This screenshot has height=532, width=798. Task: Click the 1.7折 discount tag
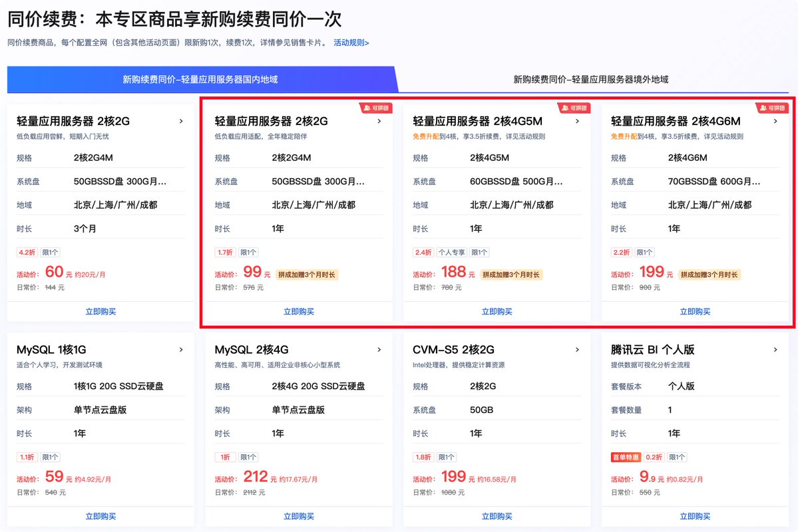point(225,252)
